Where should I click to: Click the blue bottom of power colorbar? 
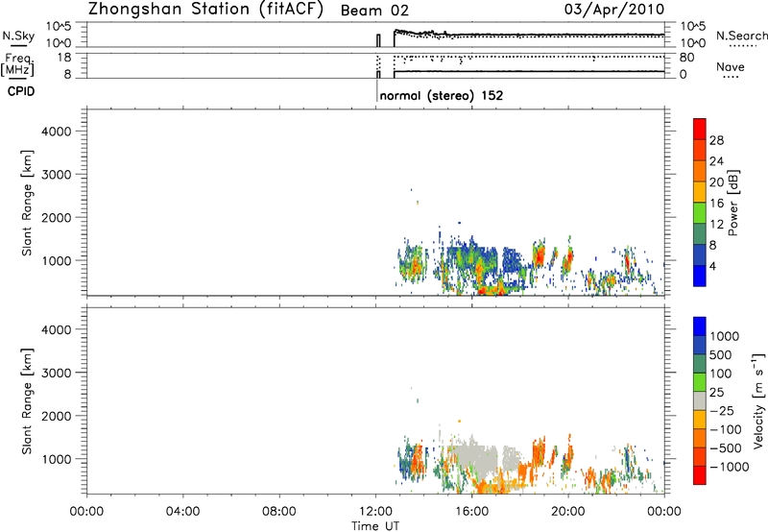coord(700,276)
